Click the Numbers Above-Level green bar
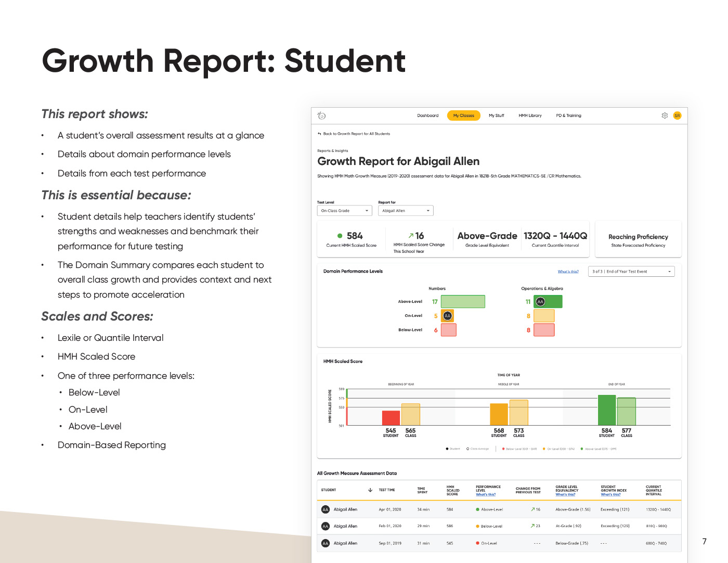 tap(463, 302)
